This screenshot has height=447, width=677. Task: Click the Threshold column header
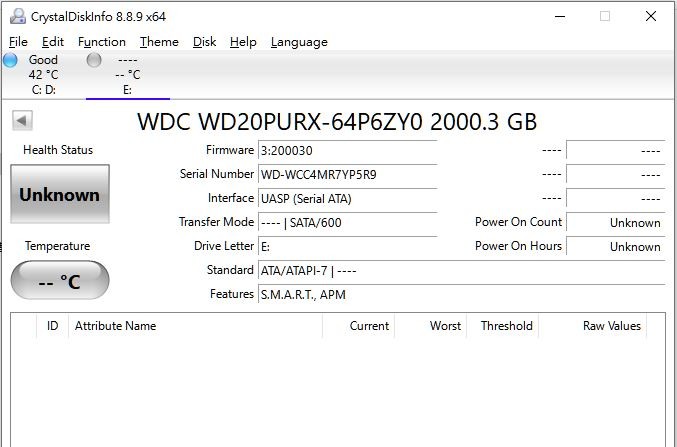click(503, 326)
